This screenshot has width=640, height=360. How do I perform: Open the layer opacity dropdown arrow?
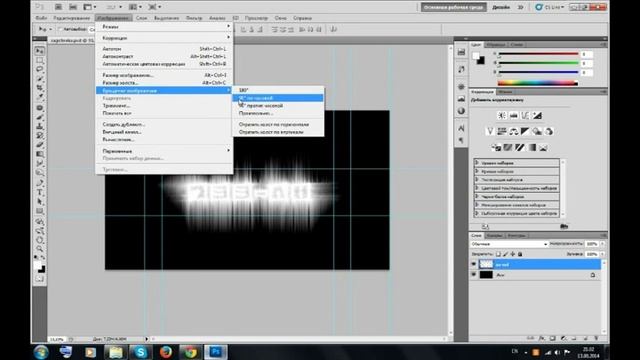tap(602, 244)
